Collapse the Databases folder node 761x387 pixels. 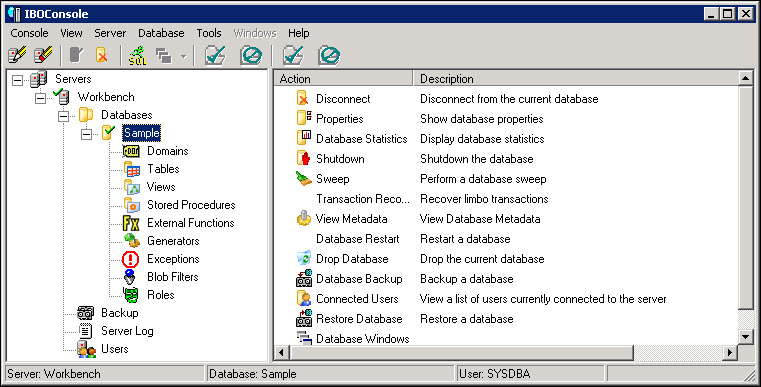[63, 117]
